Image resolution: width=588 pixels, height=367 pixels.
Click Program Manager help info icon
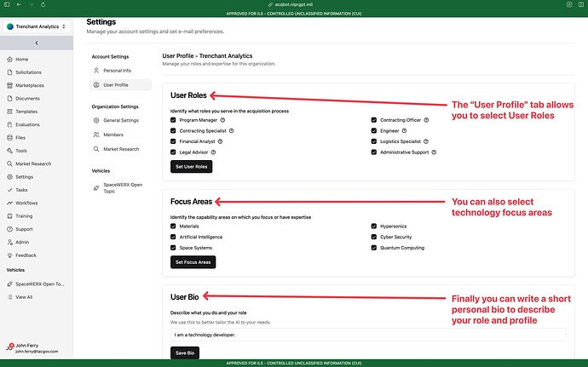(222, 120)
